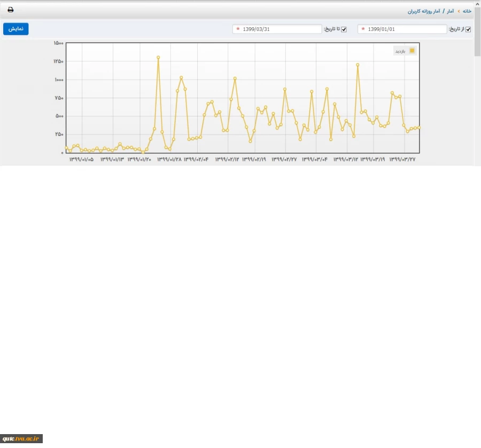This screenshot has height=448, width=481.
Task: Click the بازدید legend label
Action: point(400,51)
